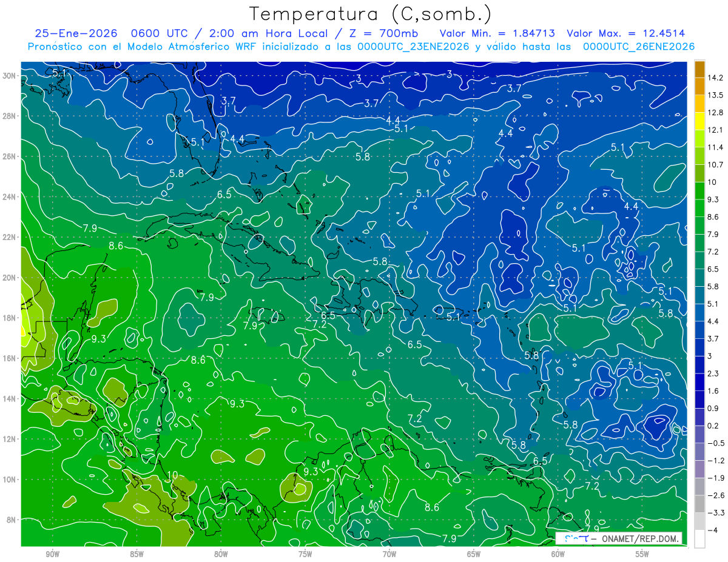Click valid-until stamp "0000UTC_26ENE2026"

click(639, 47)
